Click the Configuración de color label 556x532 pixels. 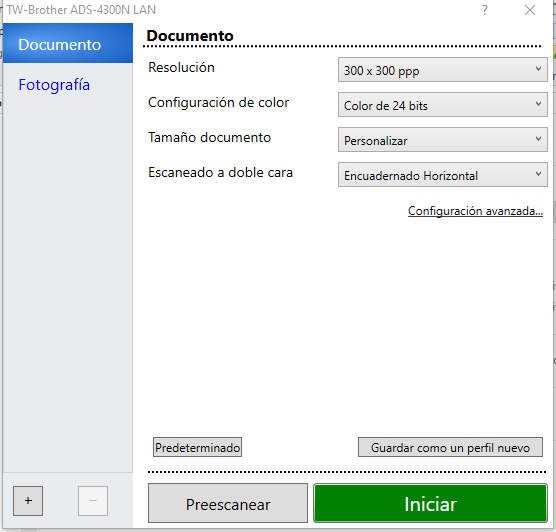pos(218,102)
